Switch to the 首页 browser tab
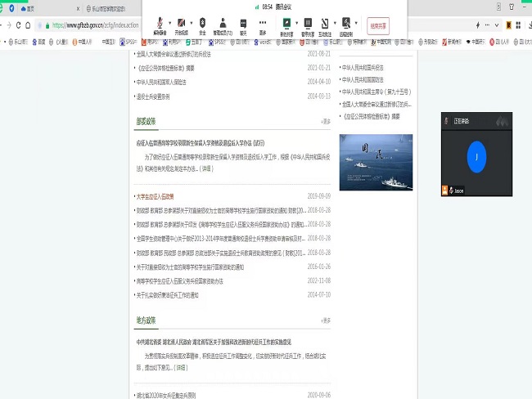Image resolution: width=532 pixels, height=399 pixels. coord(28,9)
